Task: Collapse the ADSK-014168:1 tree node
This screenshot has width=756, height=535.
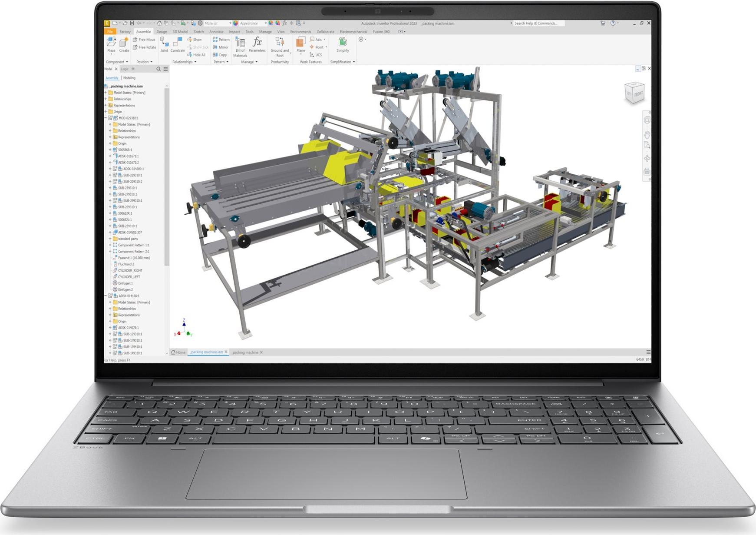Action: click(x=106, y=296)
